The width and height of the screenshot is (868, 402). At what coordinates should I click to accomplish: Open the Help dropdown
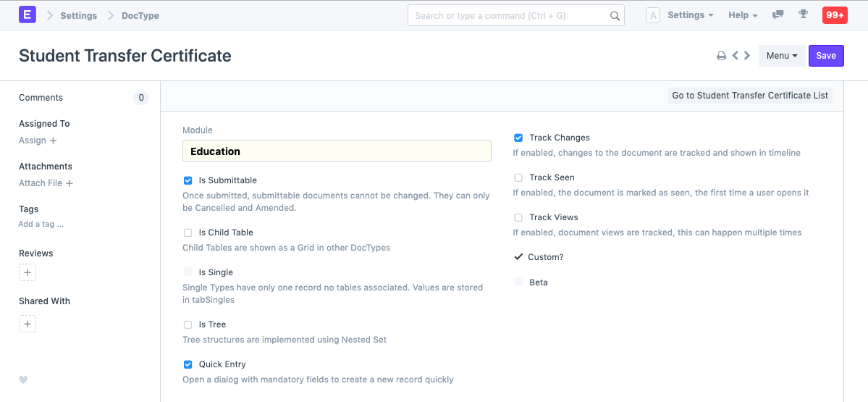coord(743,15)
